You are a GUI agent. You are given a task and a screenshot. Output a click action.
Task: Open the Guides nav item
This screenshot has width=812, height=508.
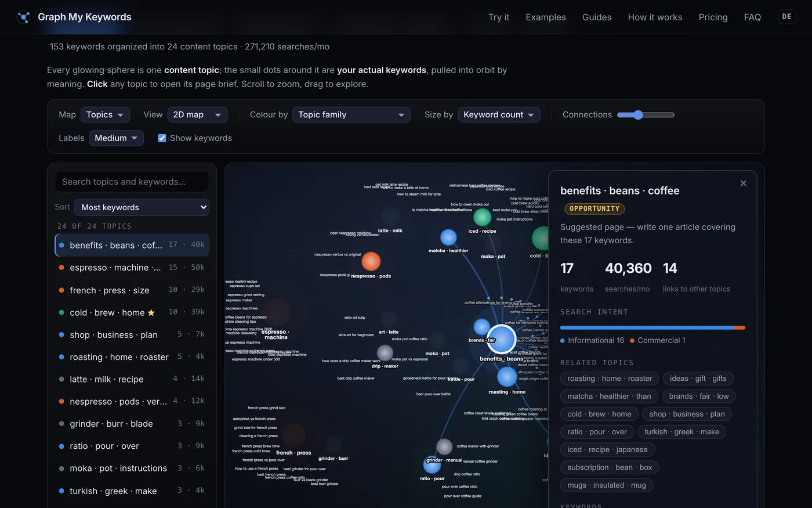597,17
